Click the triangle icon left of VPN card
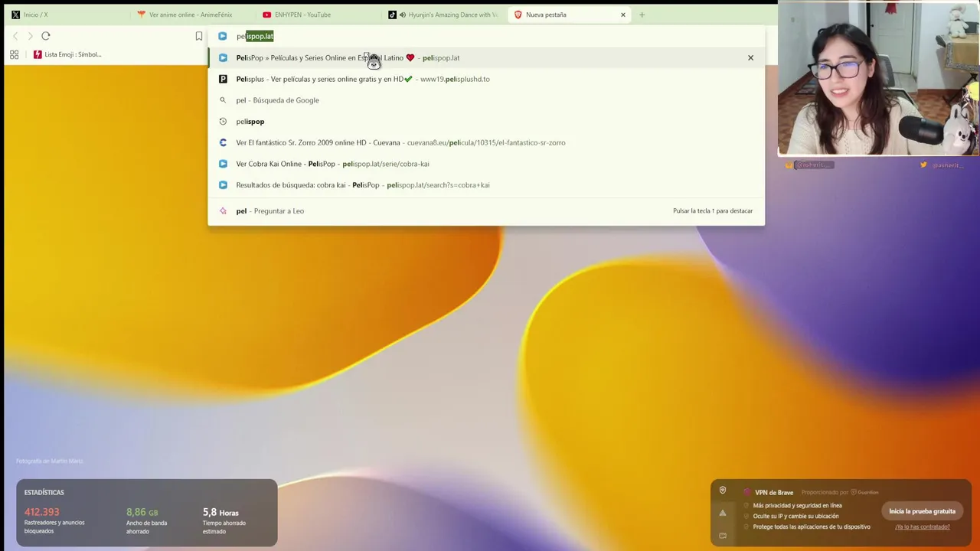Viewport: 980px width, 551px height. pyautogui.click(x=722, y=514)
